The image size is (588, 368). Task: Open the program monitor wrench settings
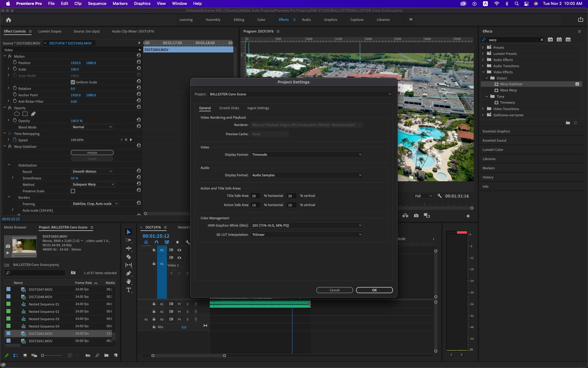click(x=439, y=196)
